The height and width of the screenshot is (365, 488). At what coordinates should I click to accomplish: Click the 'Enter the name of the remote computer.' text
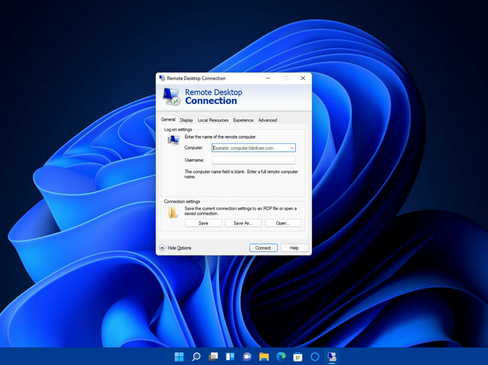tap(221, 137)
